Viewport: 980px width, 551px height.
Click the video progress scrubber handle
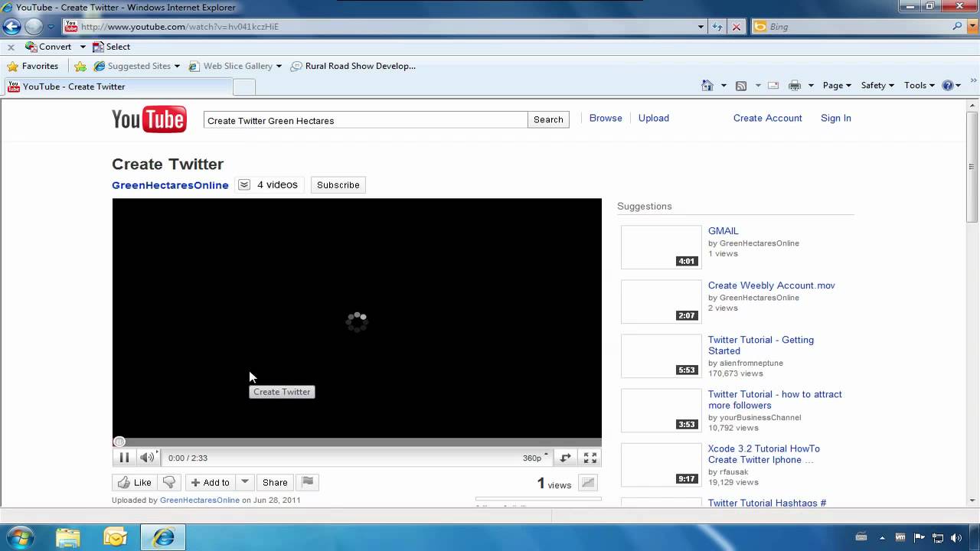pos(119,442)
